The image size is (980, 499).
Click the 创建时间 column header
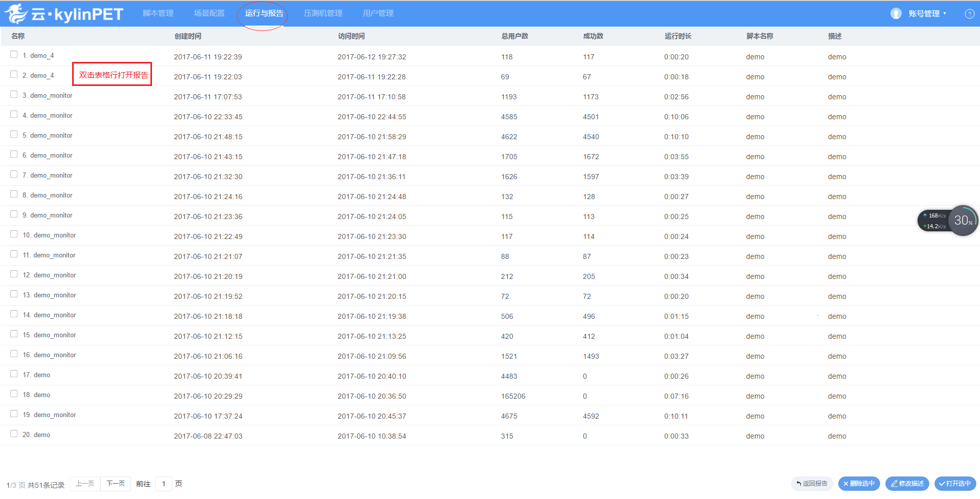(x=188, y=36)
